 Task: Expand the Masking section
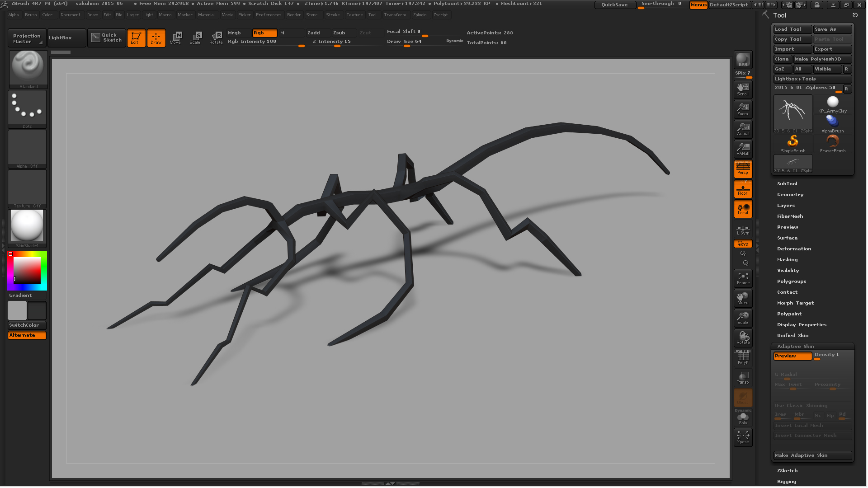click(787, 260)
